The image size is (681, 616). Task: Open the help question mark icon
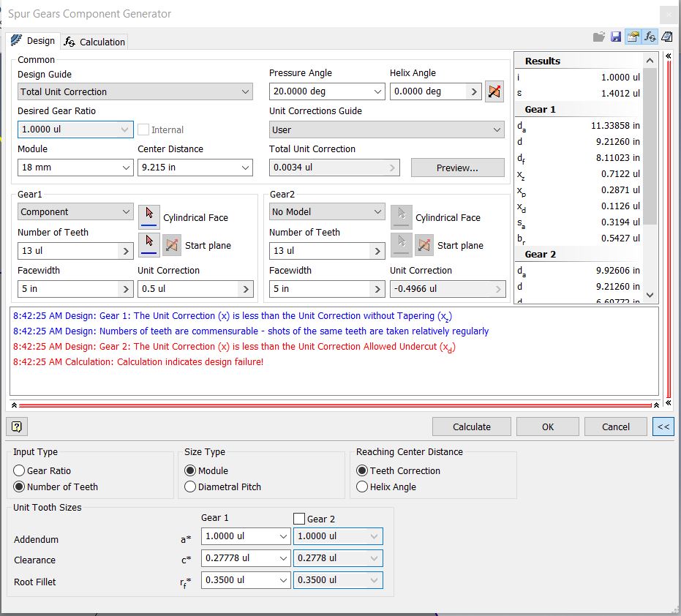[x=16, y=427]
